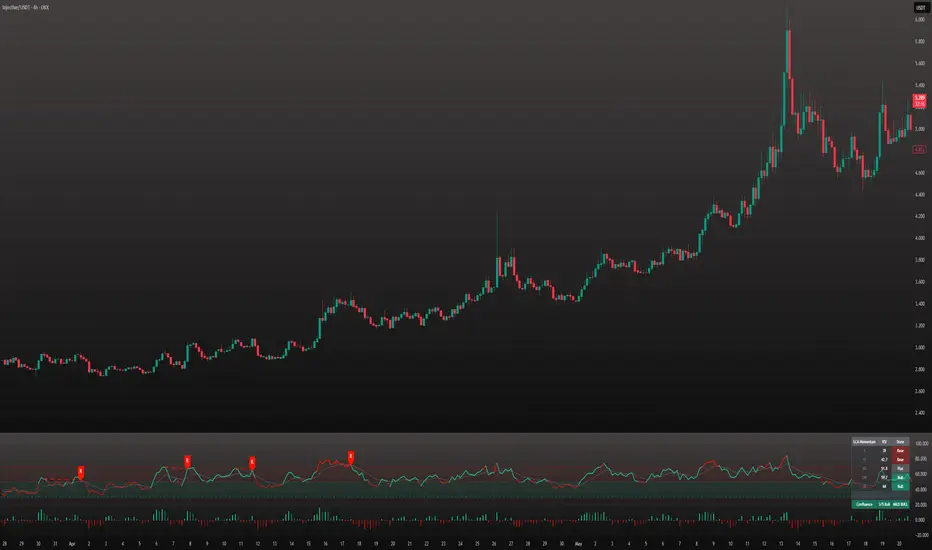Click the Apr label on the time axis
The image size is (932, 550).
pos(72,543)
